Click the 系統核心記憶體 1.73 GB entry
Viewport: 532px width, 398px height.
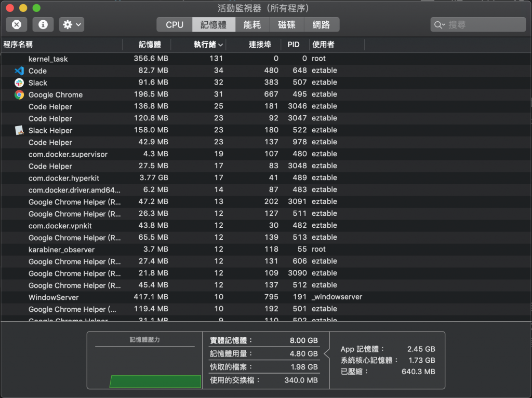388,360
